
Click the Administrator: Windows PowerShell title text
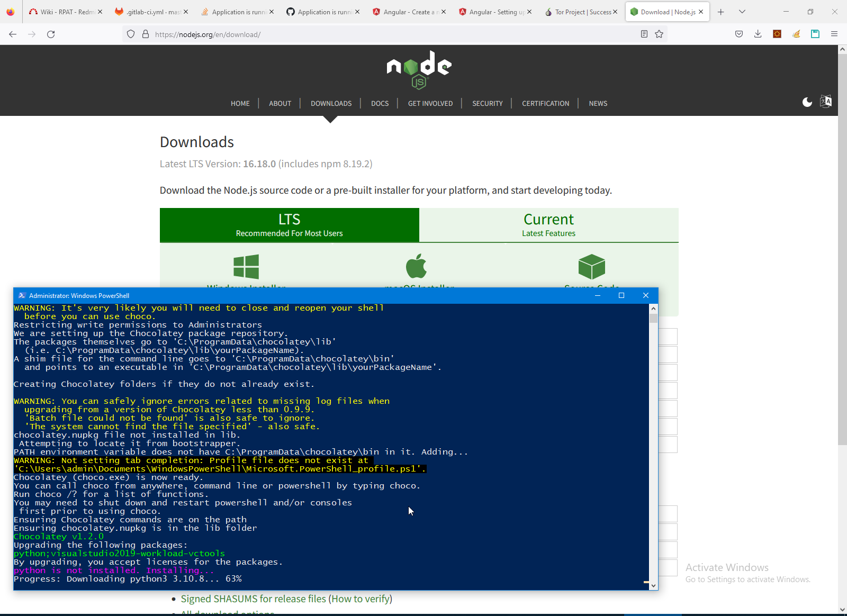point(79,296)
